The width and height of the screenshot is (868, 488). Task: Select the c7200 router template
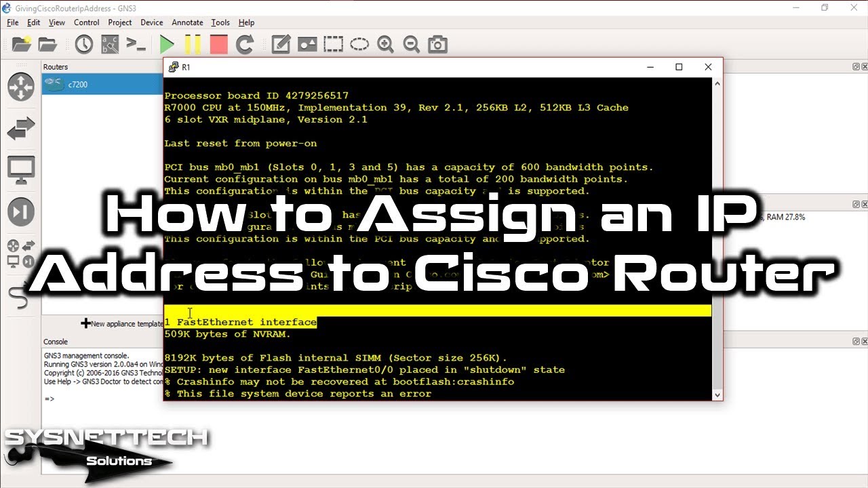(102, 85)
